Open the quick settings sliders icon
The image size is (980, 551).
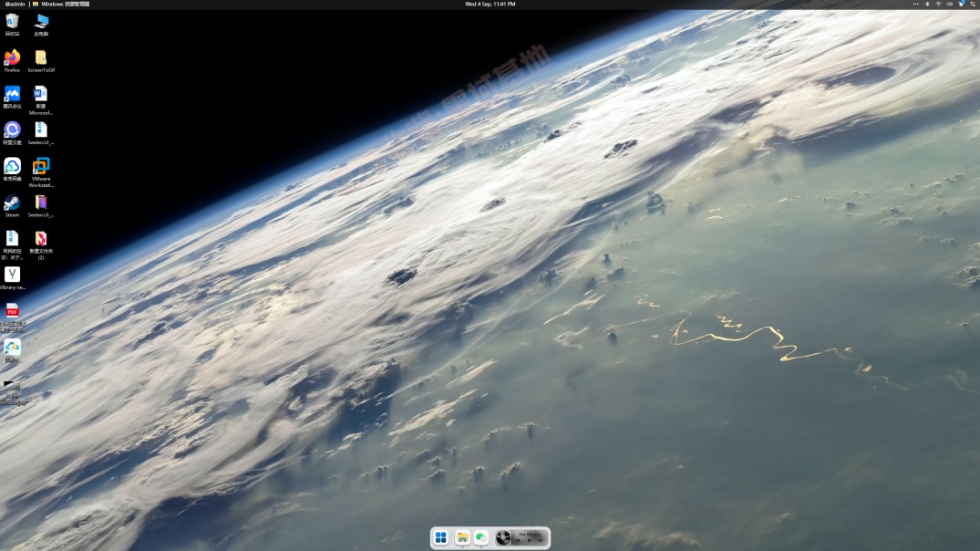[973, 4]
